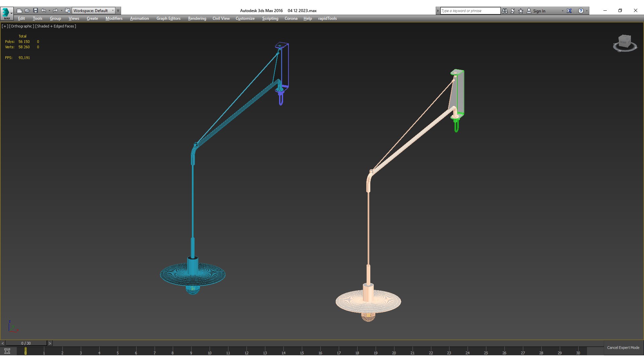The height and width of the screenshot is (362, 644).
Task: Click the time slider 0 / 30 handle
Action: tap(26, 343)
